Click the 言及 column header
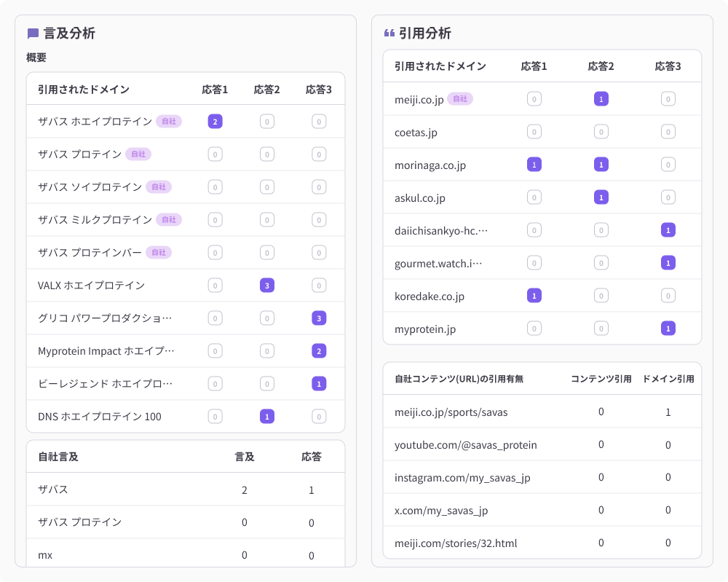Viewport: 728px width, 582px height. click(x=245, y=457)
